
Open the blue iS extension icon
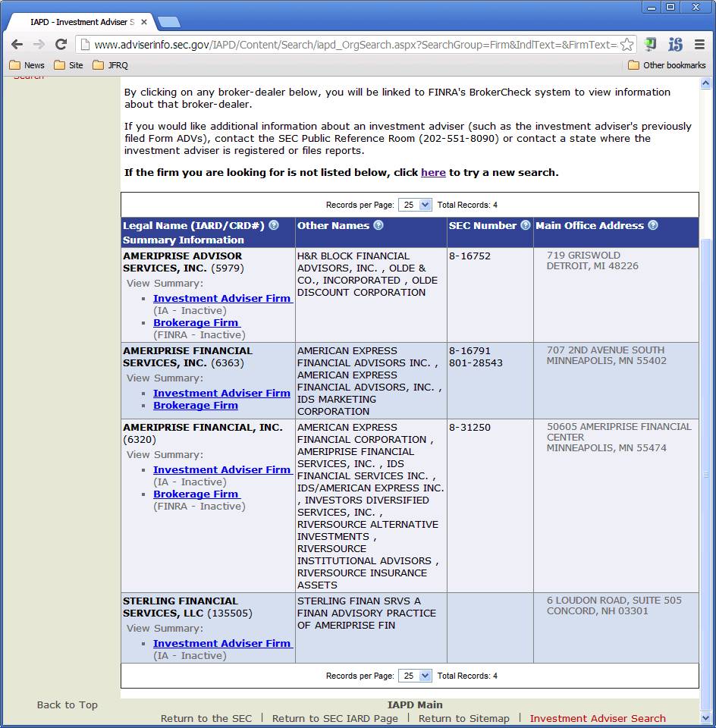(675, 45)
